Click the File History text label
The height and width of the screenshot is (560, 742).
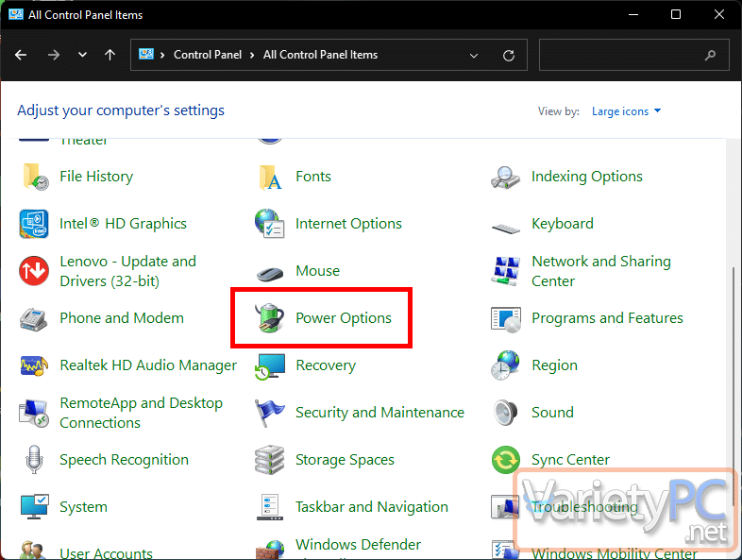[x=96, y=177]
